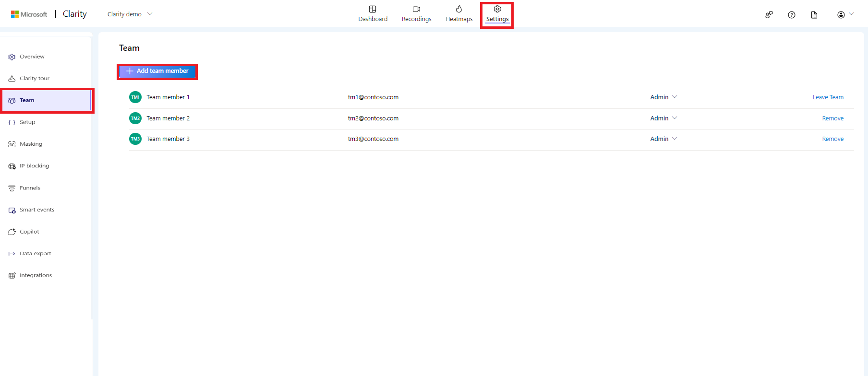Click the email tm3@contoso.com
This screenshot has height=376, width=868.
(x=373, y=139)
